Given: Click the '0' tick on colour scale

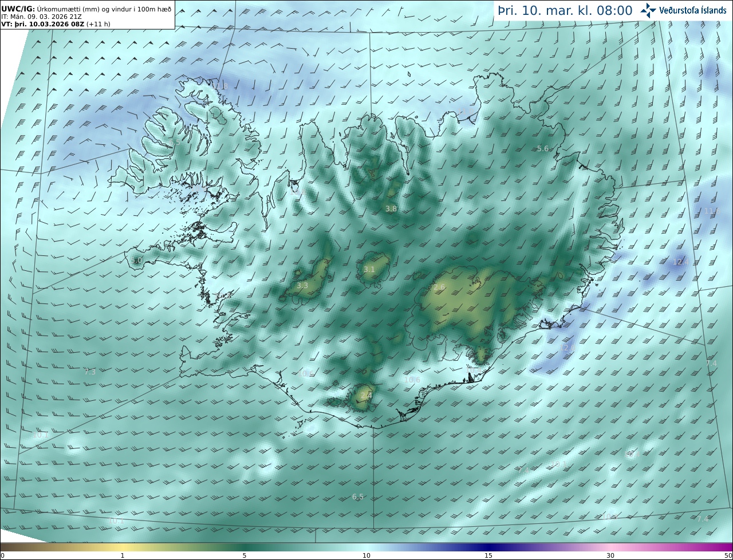Looking at the screenshot, I should [2, 555].
